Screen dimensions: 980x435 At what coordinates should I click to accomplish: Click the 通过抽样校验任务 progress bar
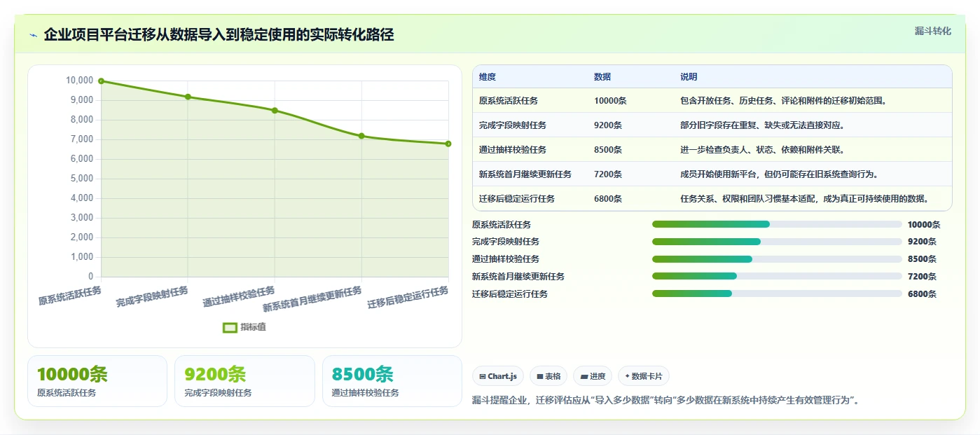pos(777,259)
